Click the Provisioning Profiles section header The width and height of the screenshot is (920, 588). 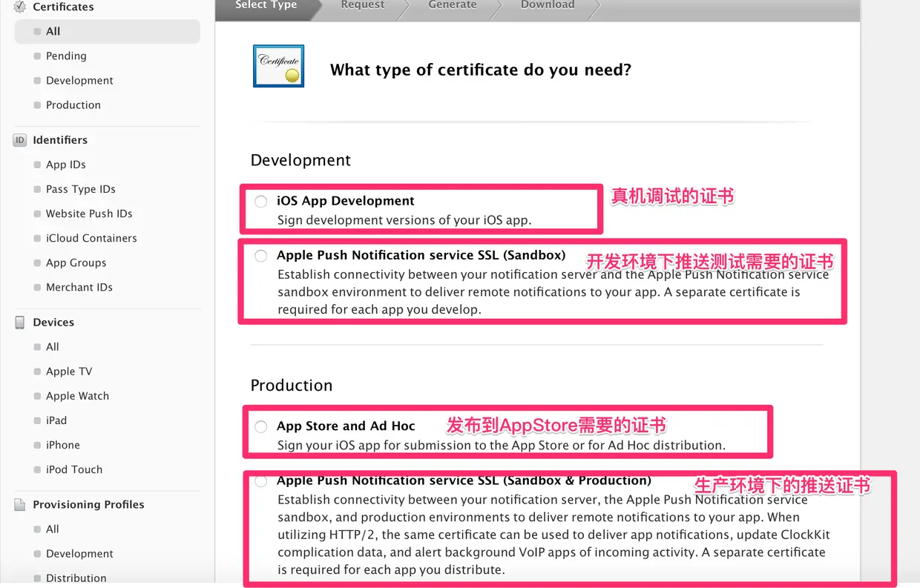tap(88, 504)
